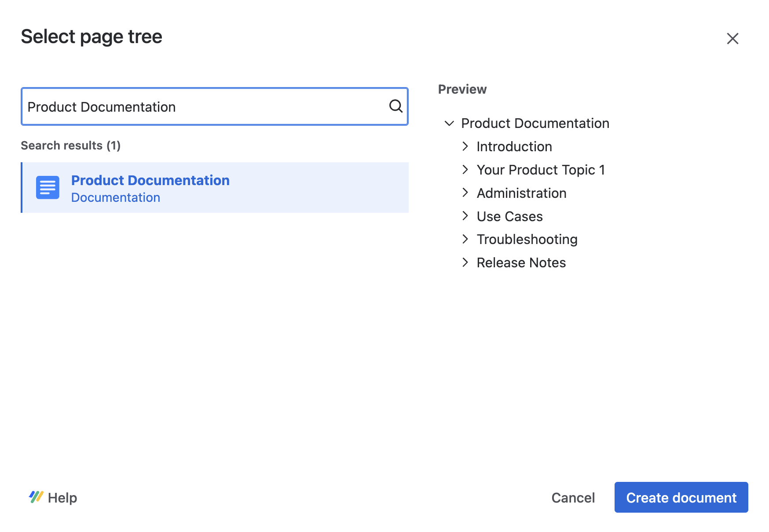Select Release Notes in the preview tree
The width and height of the screenshot is (769, 532).
tap(521, 262)
